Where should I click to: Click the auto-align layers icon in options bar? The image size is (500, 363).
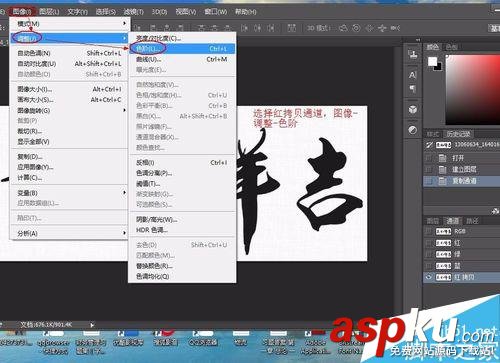click(x=292, y=28)
